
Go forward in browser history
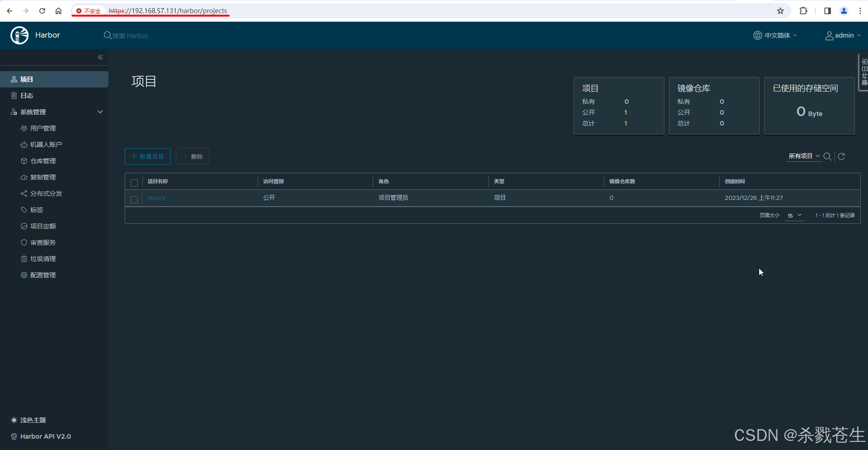(x=26, y=11)
